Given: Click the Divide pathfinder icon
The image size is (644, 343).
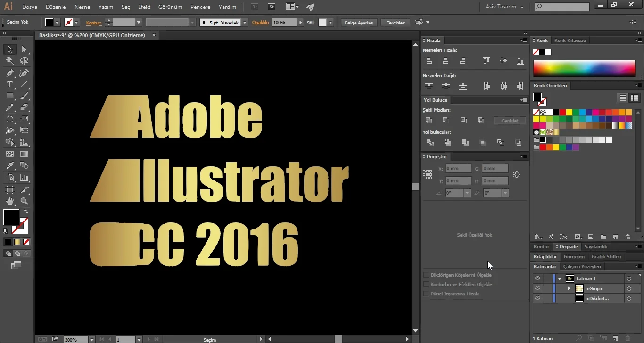Looking at the screenshot, I should (x=430, y=143).
